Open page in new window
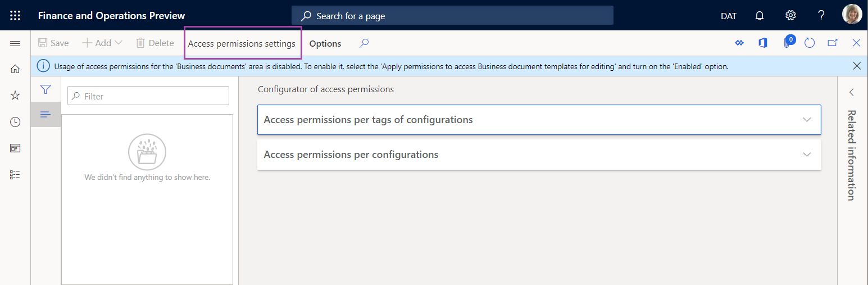This screenshot has height=285, width=868. (833, 43)
